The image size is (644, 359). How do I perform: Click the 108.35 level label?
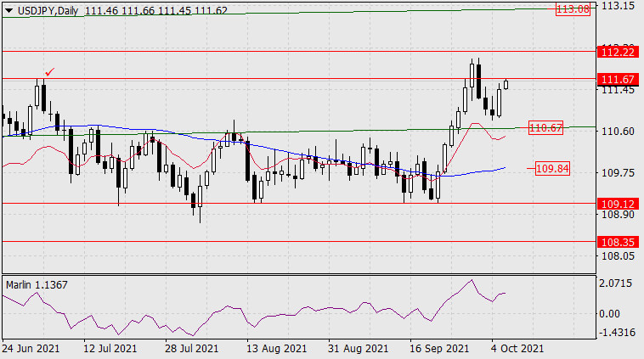618,242
